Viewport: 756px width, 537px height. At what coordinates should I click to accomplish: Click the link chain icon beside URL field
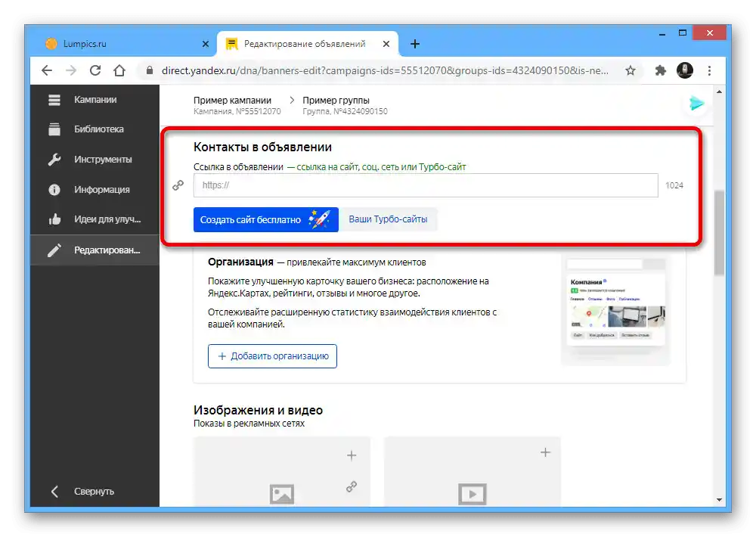tap(178, 185)
